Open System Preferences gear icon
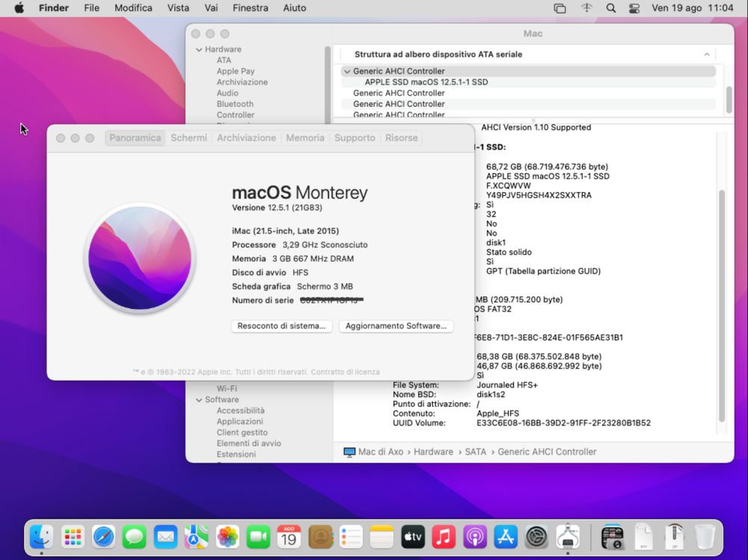748x560 pixels. tap(536, 537)
